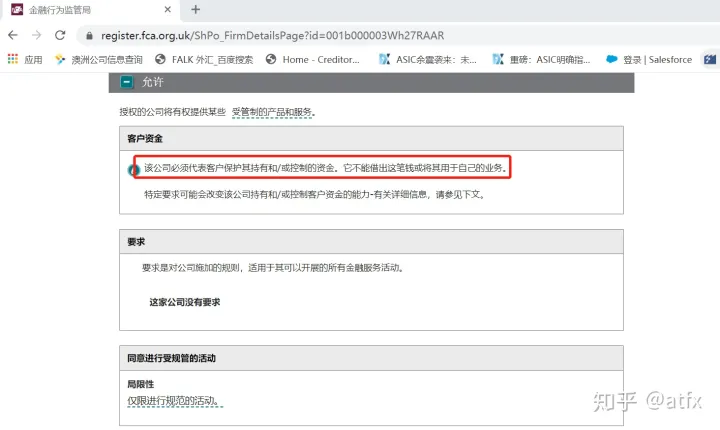Open Home - Creditor bookmark
Screen dimensions: 720x430
(313, 59)
